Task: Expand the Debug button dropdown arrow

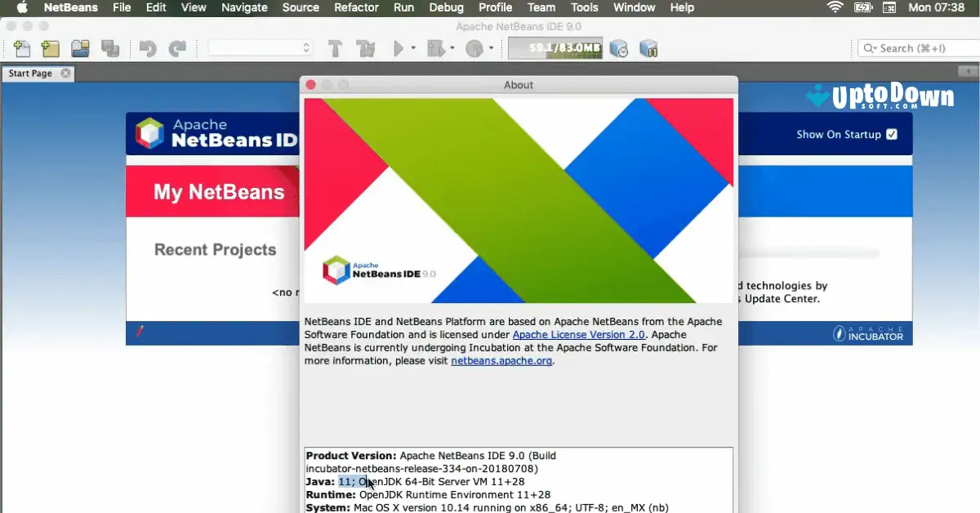Action: [x=452, y=48]
